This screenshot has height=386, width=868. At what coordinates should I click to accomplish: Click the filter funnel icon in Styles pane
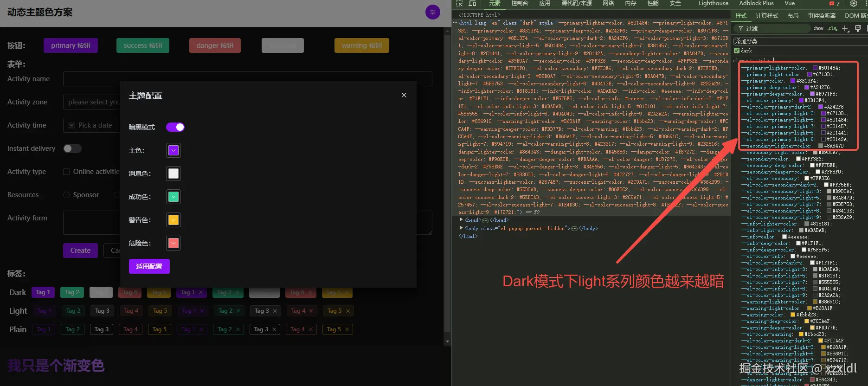[x=741, y=29]
